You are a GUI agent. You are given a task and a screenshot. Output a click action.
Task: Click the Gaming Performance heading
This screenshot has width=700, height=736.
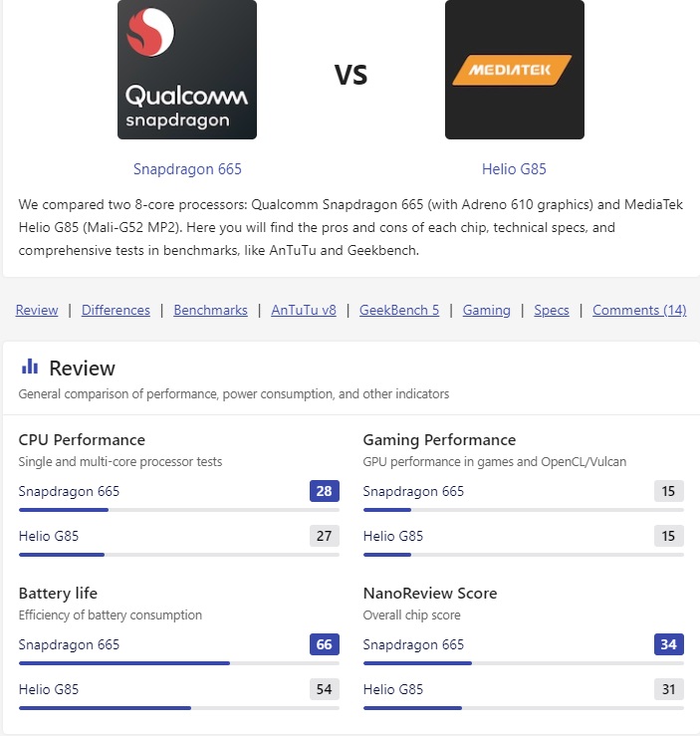tap(439, 440)
